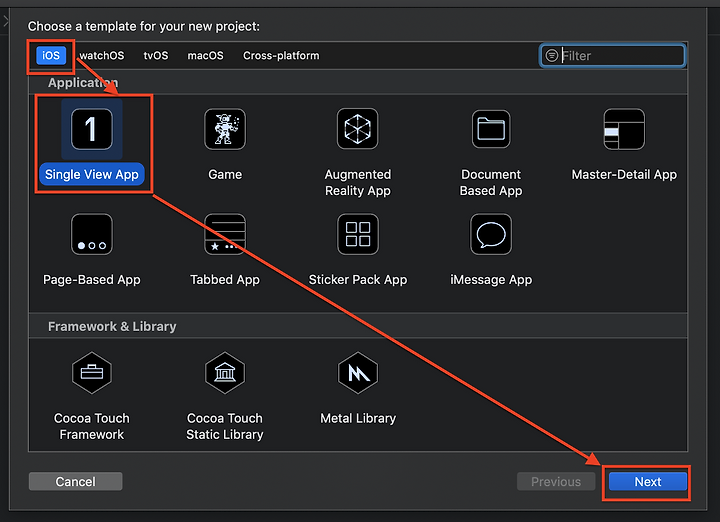Click the Framework & Library section header
The width and height of the screenshot is (720, 522).
click(x=112, y=326)
